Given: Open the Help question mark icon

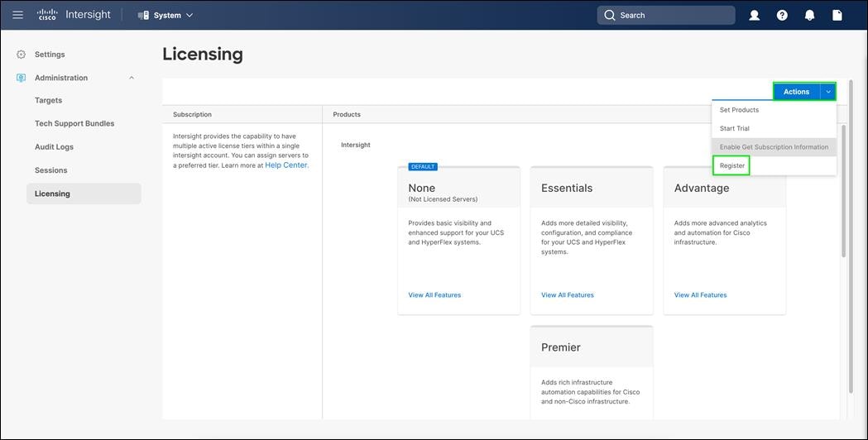Looking at the screenshot, I should (782, 16).
